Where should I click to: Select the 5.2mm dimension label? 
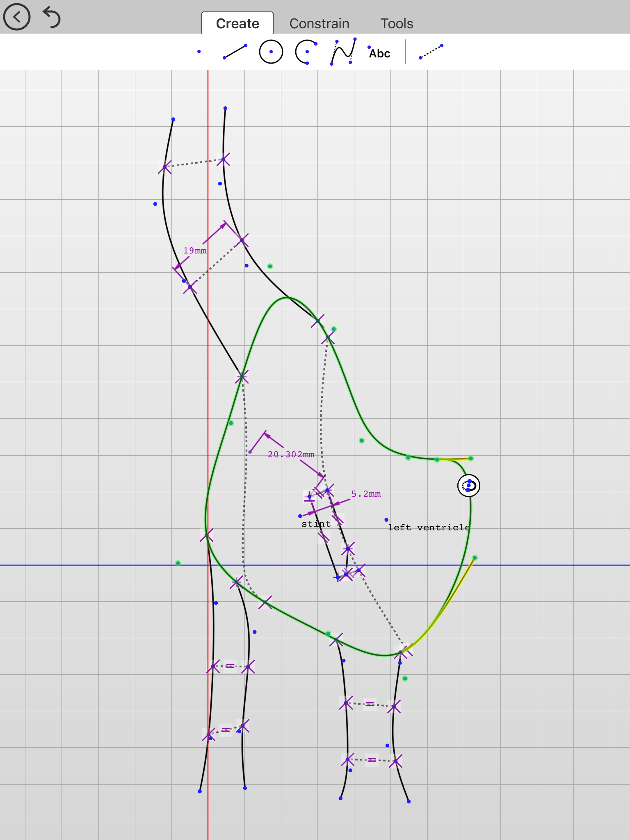[x=366, y=494]
